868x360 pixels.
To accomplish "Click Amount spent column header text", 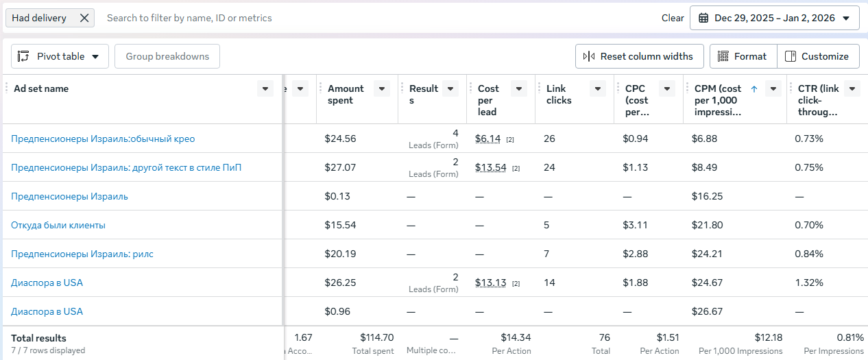I will tap(346, 94).
